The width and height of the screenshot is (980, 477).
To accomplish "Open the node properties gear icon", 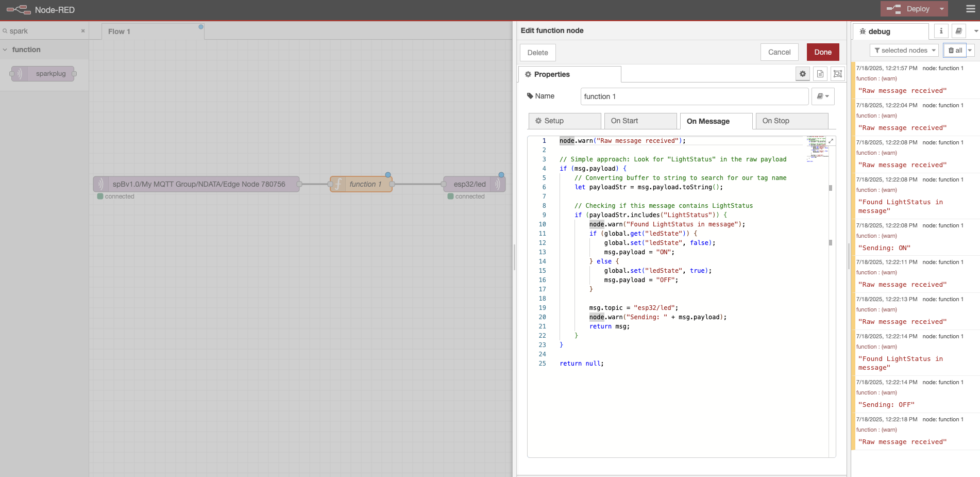I will click(802, 74).
